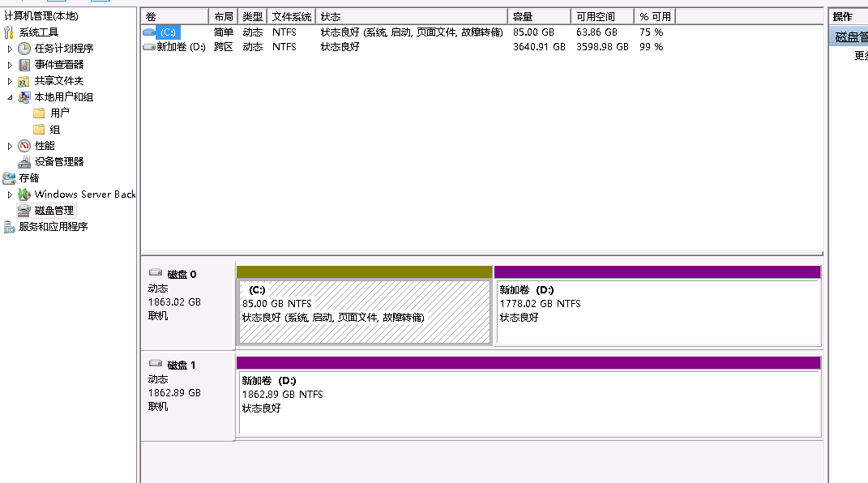The height and width of the screenshot is (483, 868).
Task: Click the Users (用户) folder icon
Action: 39,113
